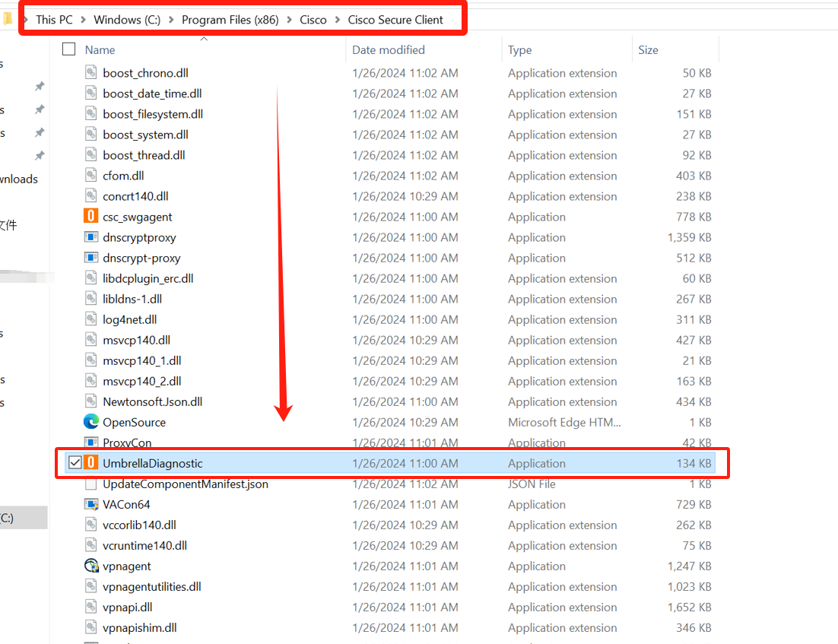Sort files by the Name column header
Screen dimensions: 838x644
pos(100,49)
